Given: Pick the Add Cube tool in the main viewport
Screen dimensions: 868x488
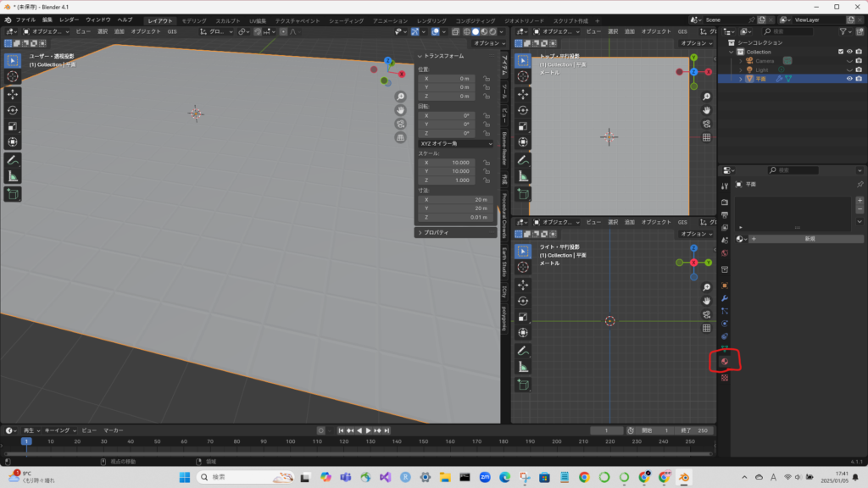Looking at the screenshot, I should (x=13, y=194).
